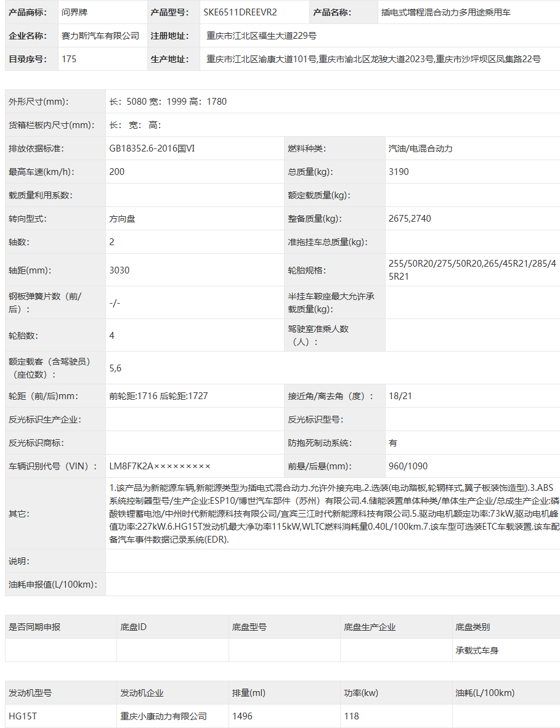560x728 pixels.
Task: Click steering type value 方向盘
Action: 122,219
